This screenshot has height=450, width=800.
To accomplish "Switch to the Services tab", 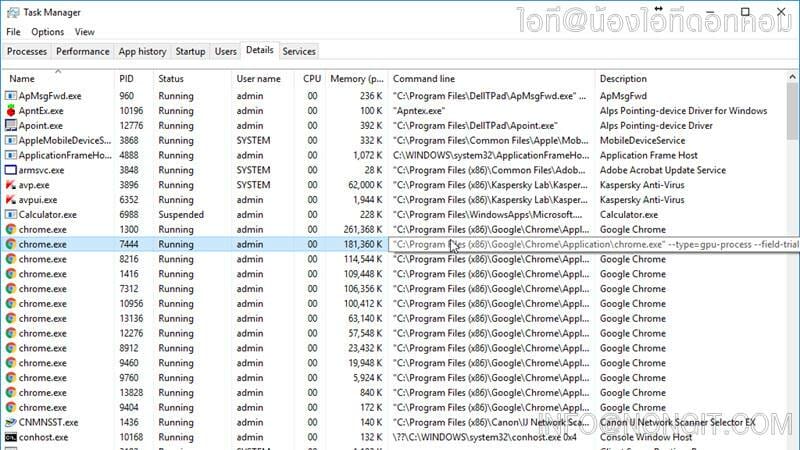I will pos(299,52).
